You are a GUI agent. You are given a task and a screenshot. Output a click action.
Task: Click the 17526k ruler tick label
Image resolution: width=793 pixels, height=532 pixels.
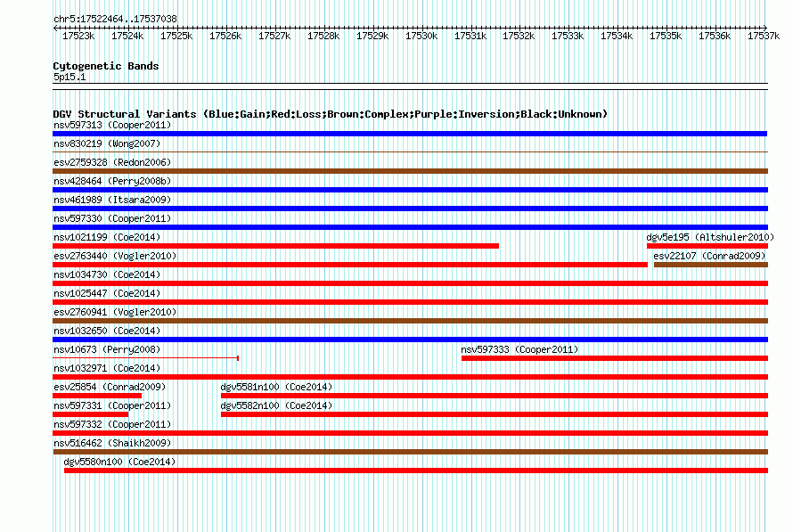coord(225,36)
